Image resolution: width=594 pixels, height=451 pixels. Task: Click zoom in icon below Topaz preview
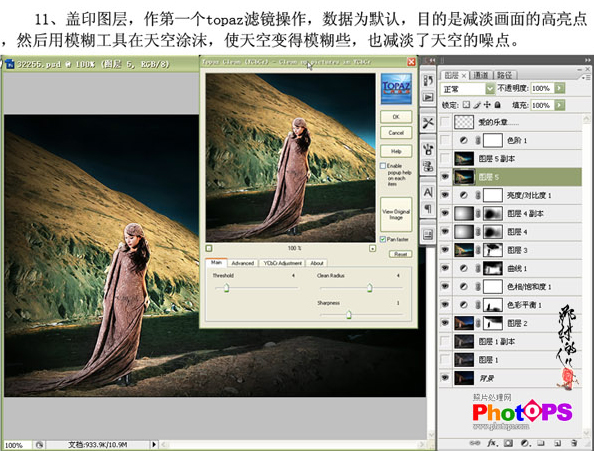(372, 248)
